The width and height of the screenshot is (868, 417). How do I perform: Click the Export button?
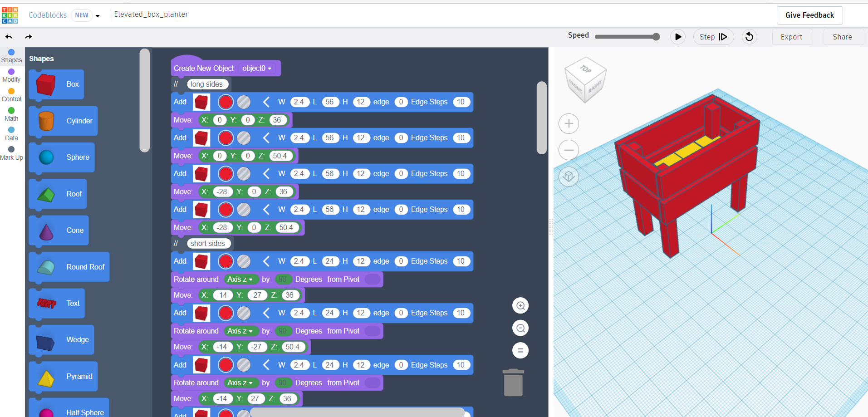point(791,37)
